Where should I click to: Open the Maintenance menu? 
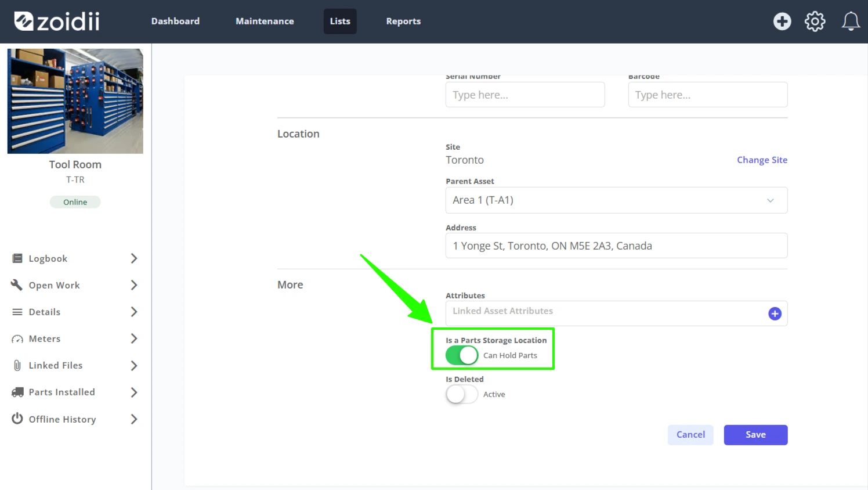click(265, 21)
